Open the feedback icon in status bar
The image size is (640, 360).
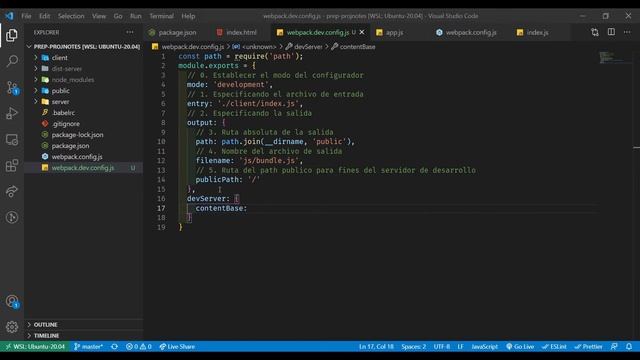click(614, 347)
